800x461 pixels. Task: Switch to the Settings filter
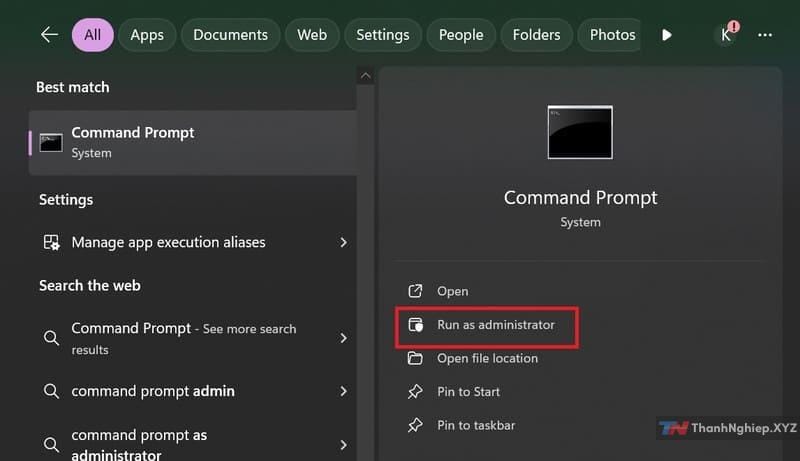click(383, 35)
